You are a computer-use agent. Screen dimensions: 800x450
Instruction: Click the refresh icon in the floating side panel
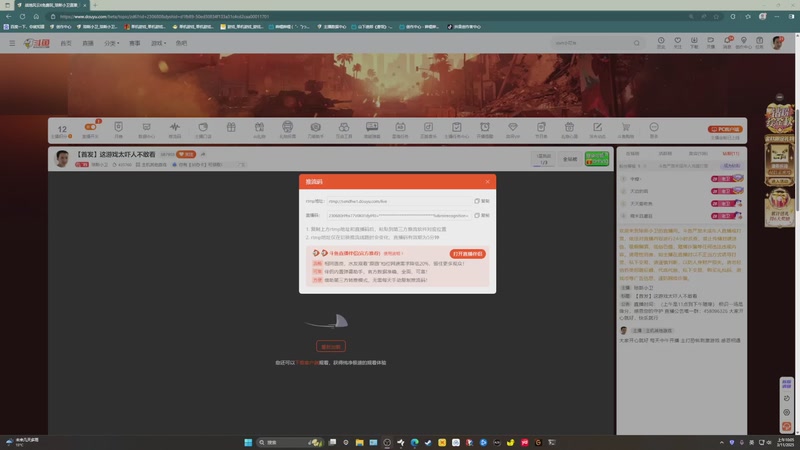point(786,398)
